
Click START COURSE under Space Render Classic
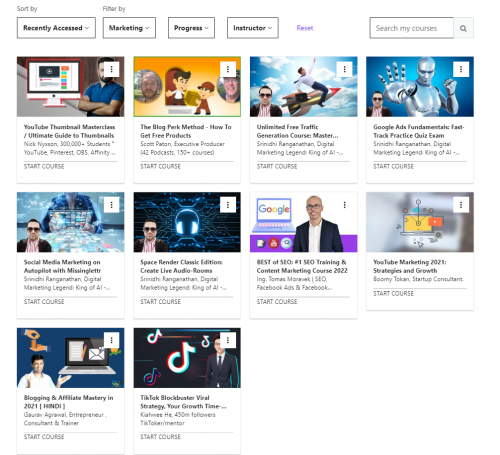click(x=160, y=302)
